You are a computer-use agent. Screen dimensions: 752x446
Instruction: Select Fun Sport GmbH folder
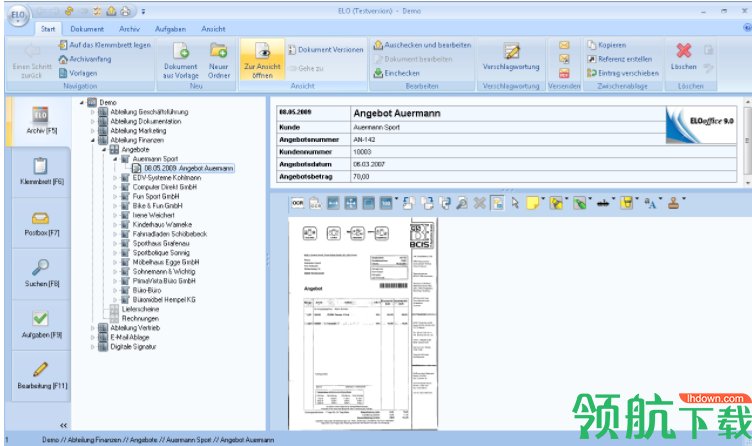(156, 197)
